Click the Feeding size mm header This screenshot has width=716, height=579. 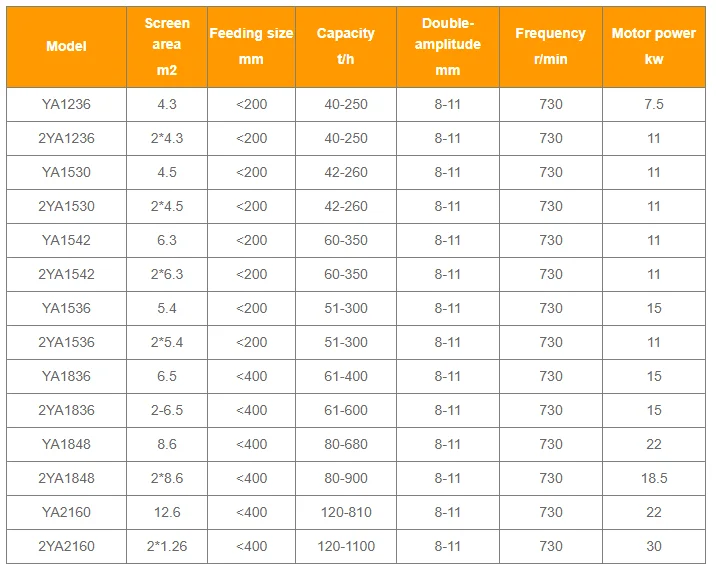point(251,46)
